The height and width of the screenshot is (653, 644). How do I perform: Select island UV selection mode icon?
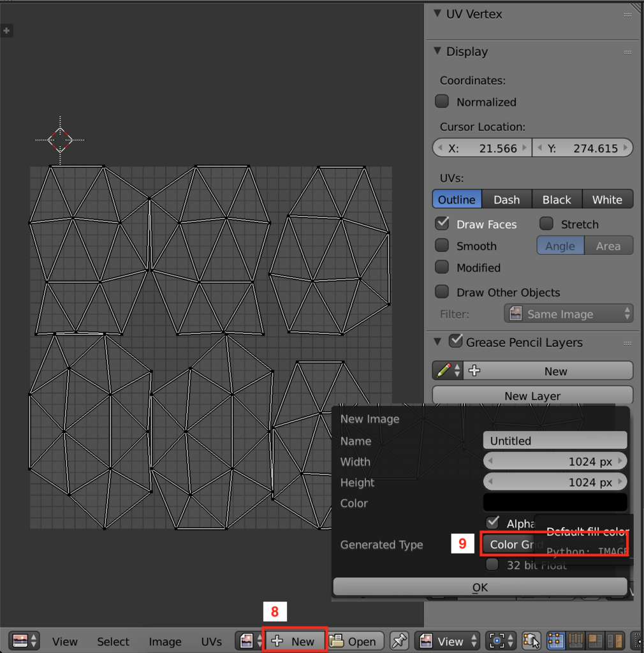[x=615, y=640]
